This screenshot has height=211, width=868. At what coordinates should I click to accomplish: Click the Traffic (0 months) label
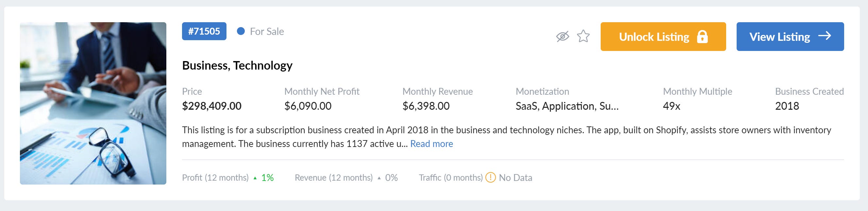(451, 178)
